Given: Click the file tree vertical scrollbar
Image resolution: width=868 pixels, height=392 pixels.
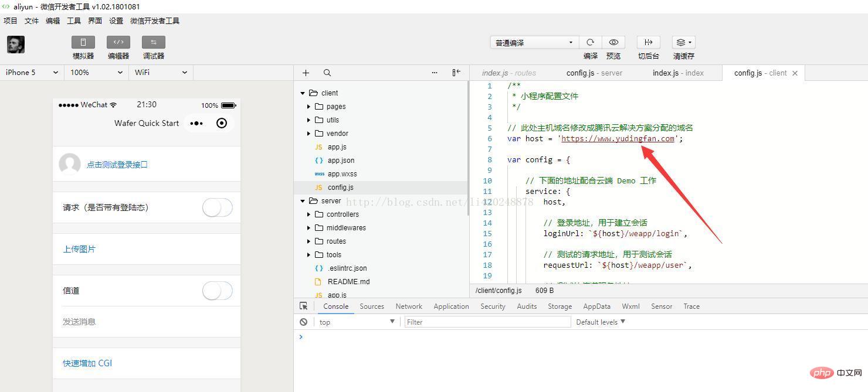Looking at the screenshot, I should click(x=467, y=149).
